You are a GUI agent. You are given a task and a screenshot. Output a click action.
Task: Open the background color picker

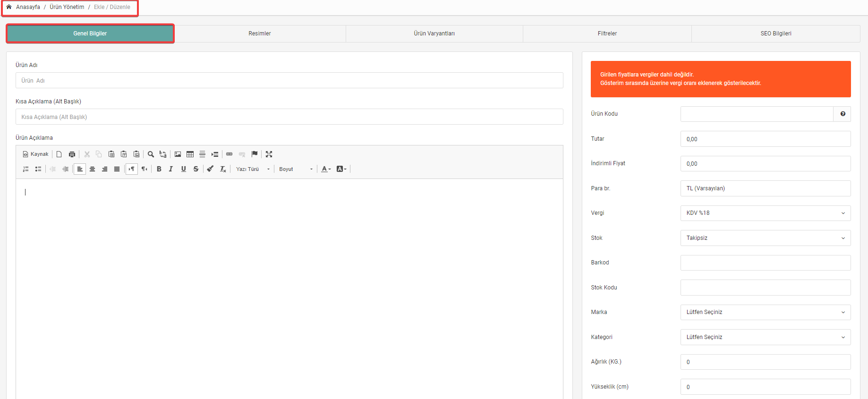(341, 169)
